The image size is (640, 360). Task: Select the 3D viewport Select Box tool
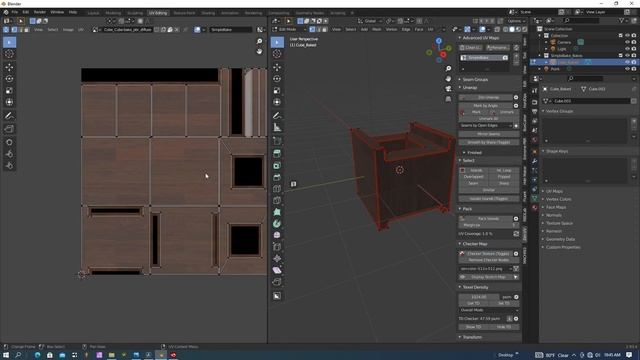[277, 42]
